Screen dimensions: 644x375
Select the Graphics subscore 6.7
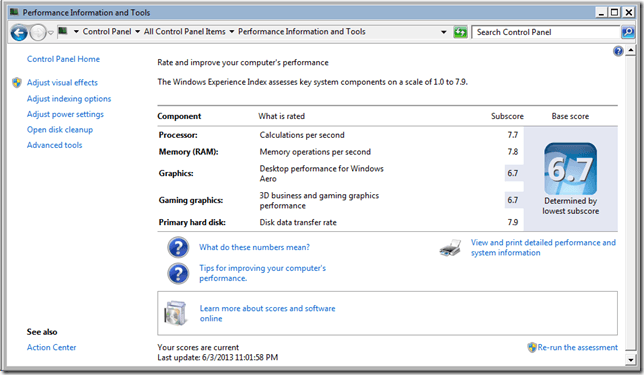513,173
